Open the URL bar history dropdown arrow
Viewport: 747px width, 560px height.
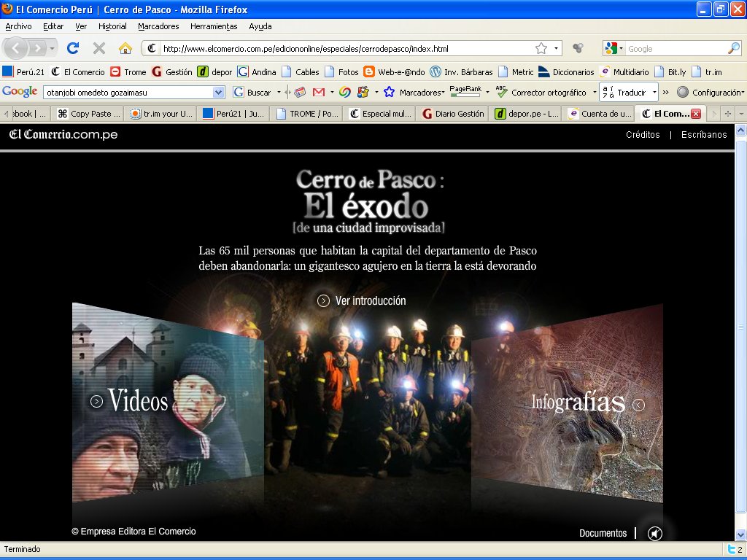point(557,49)
